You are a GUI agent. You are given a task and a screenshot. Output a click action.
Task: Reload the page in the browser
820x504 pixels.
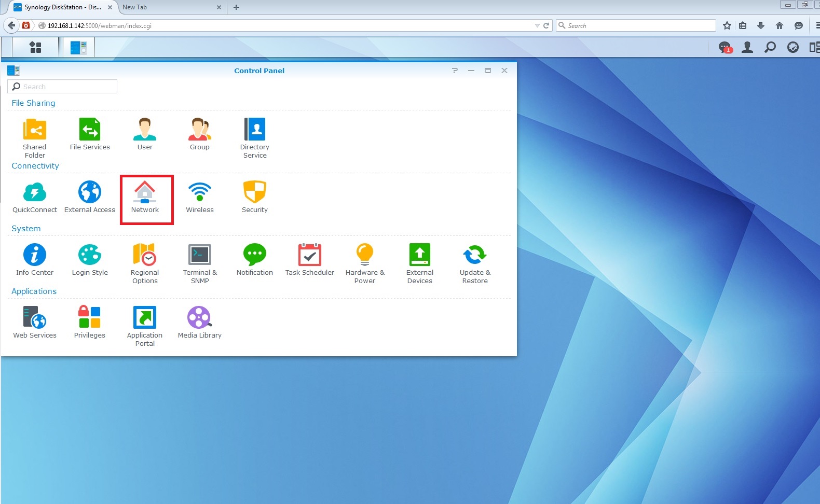coord(546,25)
